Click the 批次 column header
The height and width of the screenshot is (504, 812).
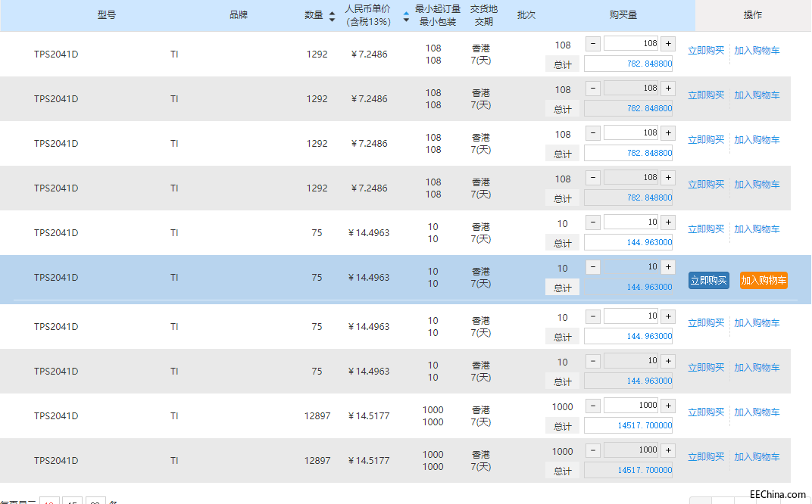pos(526,15)
